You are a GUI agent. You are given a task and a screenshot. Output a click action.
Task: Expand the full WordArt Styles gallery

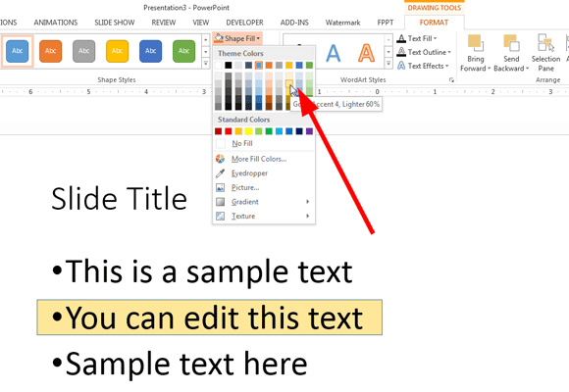(x=388, y=64)
